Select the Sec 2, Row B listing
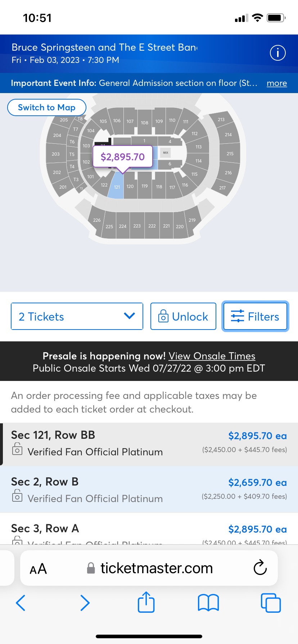 tap(149, 489)
